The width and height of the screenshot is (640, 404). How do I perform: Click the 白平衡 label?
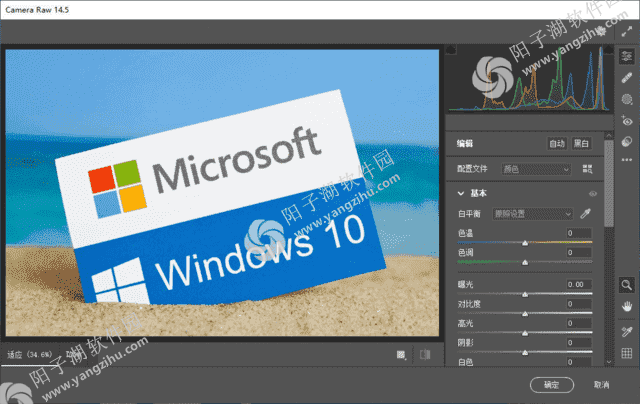469,214
